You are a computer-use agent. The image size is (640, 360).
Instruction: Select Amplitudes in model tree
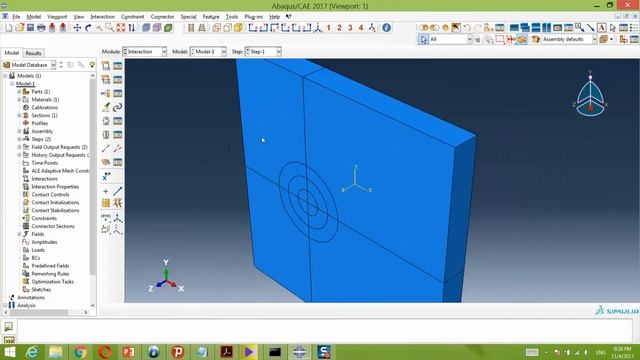click(x=44, y=242)
